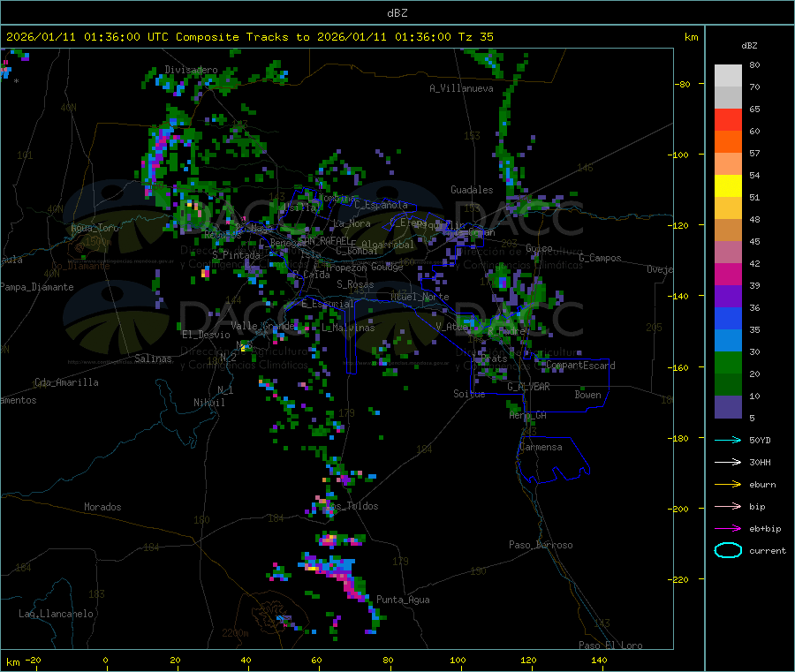The image size is (795, 672).
Task: Select the 'El_Desvio' label
Action: 207,335
